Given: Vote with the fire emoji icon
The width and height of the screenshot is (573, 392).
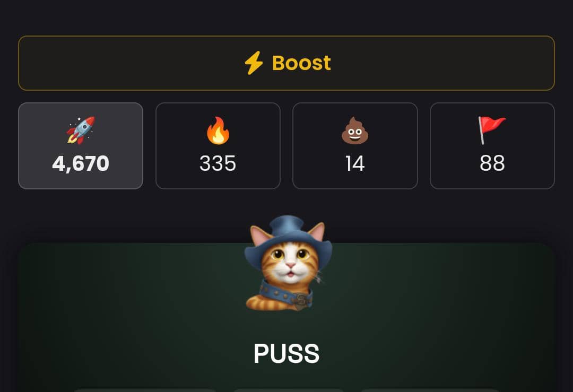Looking at the screenshot, I should click(x=218, y=130).
